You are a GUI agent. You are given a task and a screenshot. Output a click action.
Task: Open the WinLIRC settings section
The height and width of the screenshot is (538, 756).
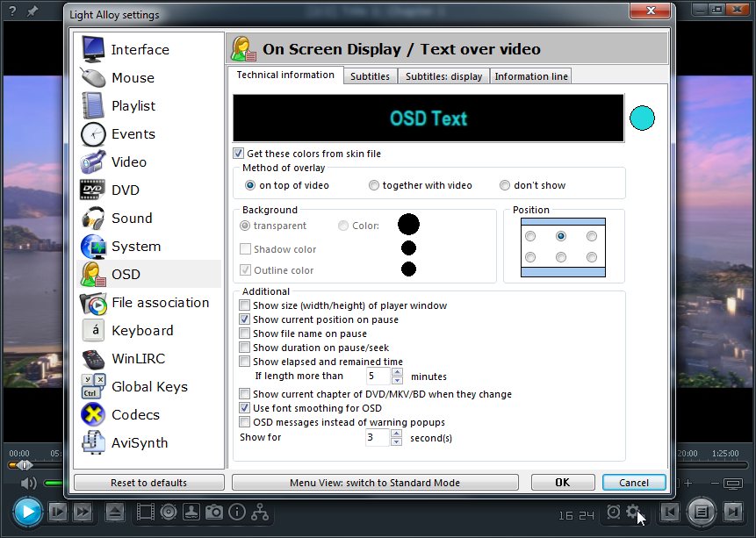[x=148, y=359]
